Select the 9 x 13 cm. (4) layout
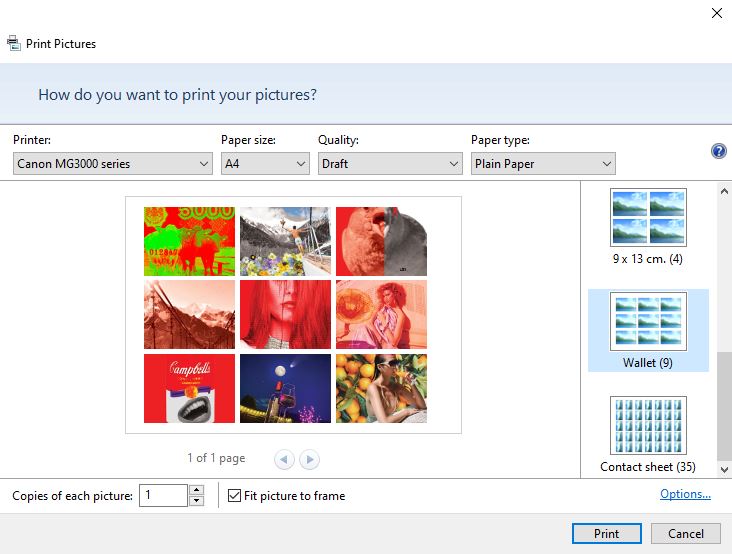The height and width of the screenshot is (554, 732). pos(647,227)
